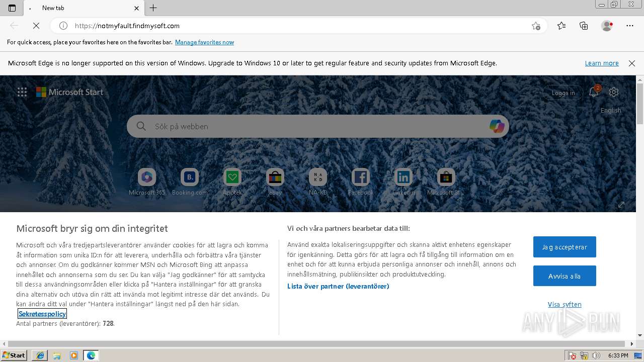Click the 6:33 PM system clock
This screenshot has width=644, height=362.
click(x=618, y=355)
